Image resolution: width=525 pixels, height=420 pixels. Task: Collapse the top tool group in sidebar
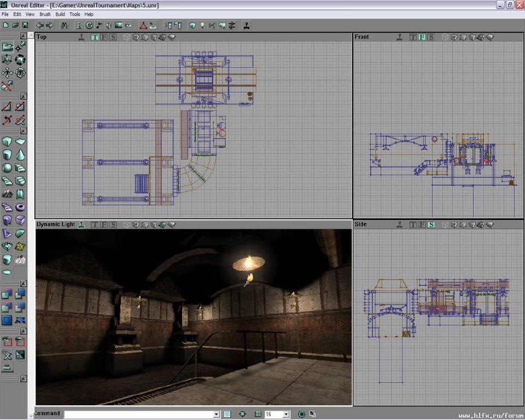[23, 36]
